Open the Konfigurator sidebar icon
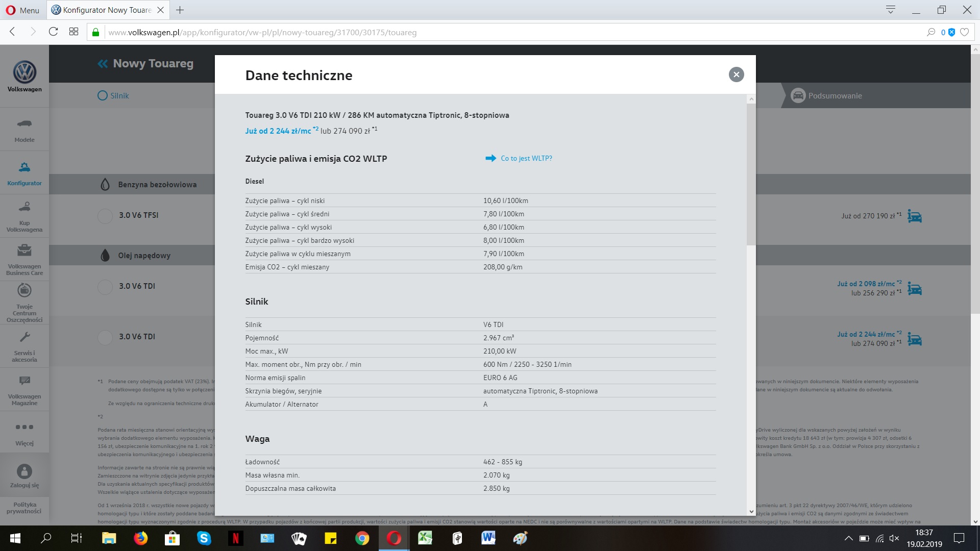Screen dimensions: 980x551 (24, 167)
